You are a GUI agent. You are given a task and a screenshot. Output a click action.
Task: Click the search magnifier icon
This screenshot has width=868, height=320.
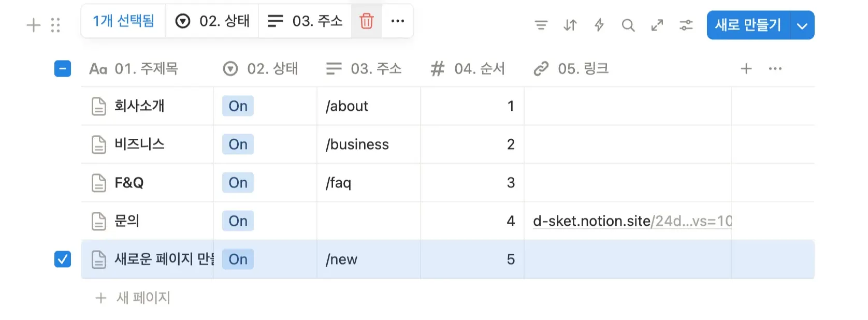(x=628, y=25)
